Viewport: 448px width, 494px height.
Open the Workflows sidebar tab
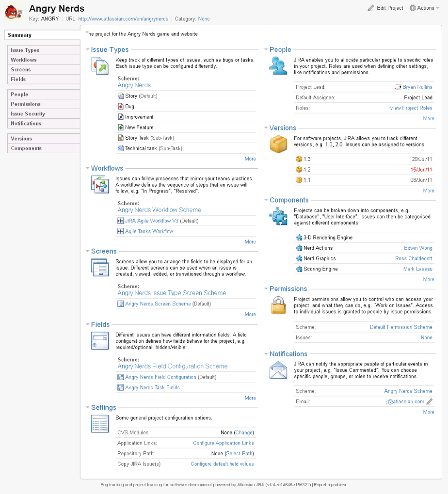pos(44,60)
